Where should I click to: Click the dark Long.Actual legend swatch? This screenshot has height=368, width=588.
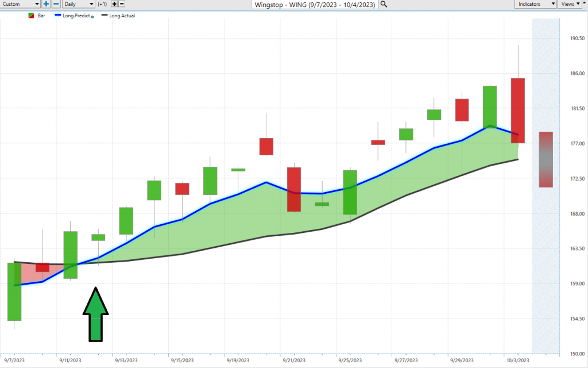click(105, 16)
